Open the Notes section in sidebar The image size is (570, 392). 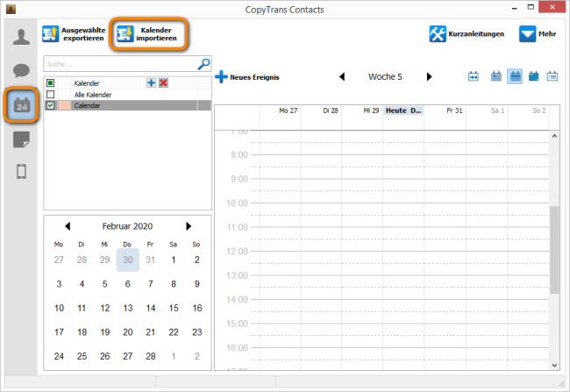coord(21,139)
